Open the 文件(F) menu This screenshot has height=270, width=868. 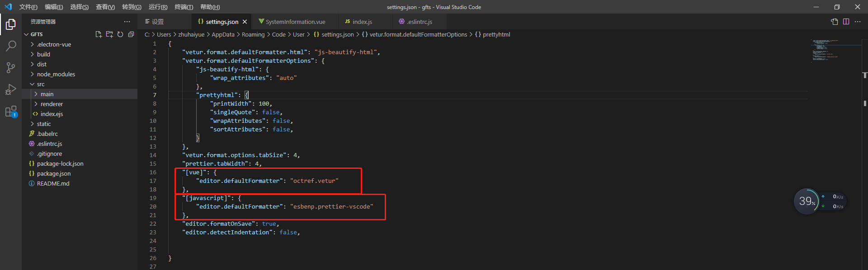click(28, 7)
